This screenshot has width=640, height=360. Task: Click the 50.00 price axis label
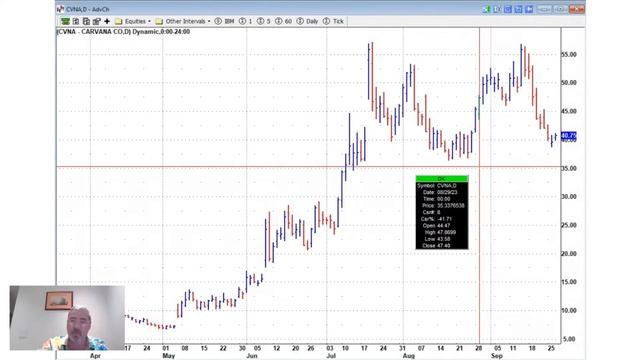pos(569,83)
